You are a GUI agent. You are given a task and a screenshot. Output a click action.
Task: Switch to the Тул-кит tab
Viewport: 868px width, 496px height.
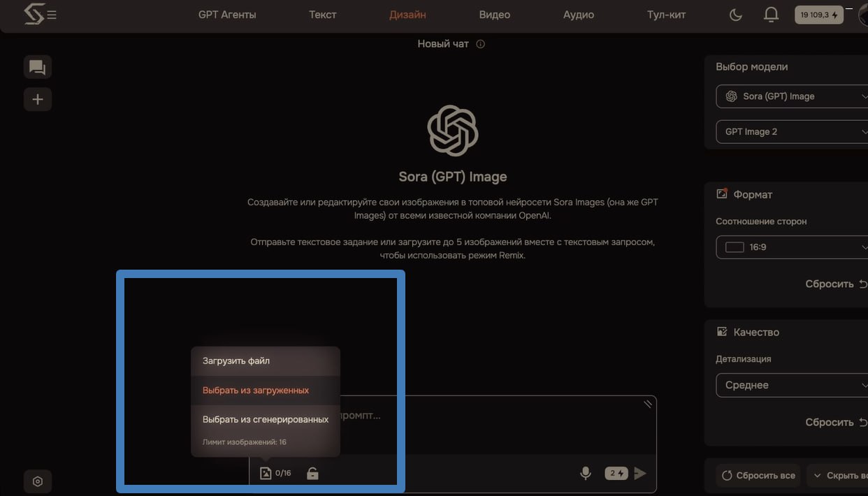tap(667, 15)
